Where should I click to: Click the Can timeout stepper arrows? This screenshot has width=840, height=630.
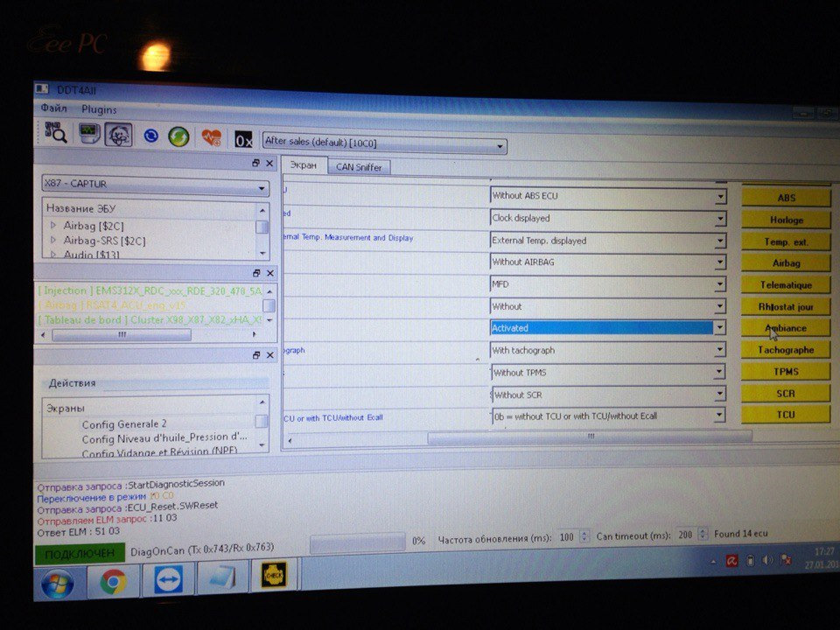pyautogui.click(x=703, y=535)
